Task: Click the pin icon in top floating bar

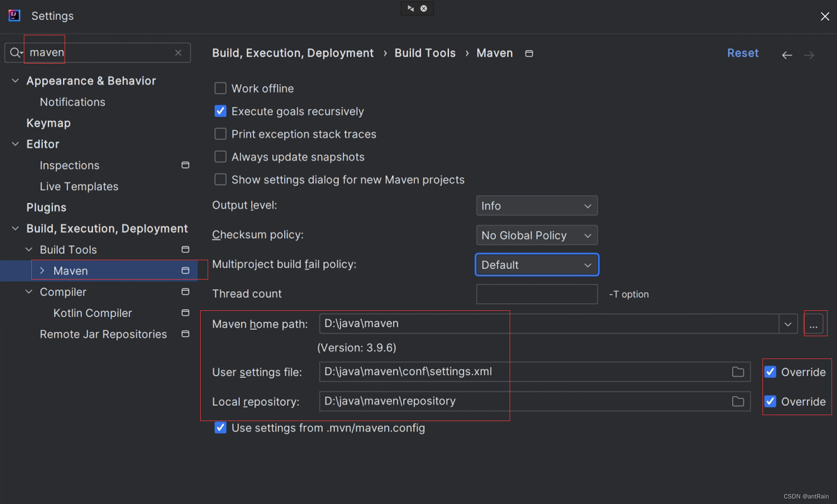Action: [411, 8]
